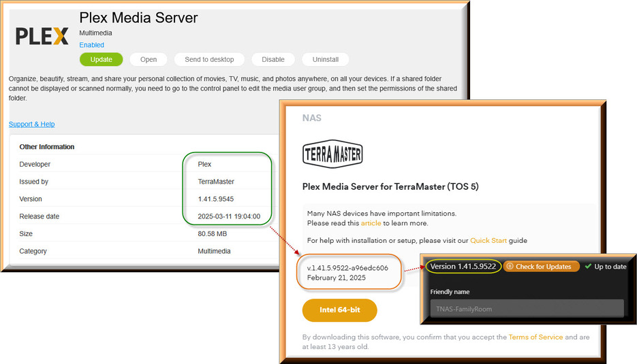Download the Intel 64-bit package
Viewport: 637px width, 364px height.
340,310
